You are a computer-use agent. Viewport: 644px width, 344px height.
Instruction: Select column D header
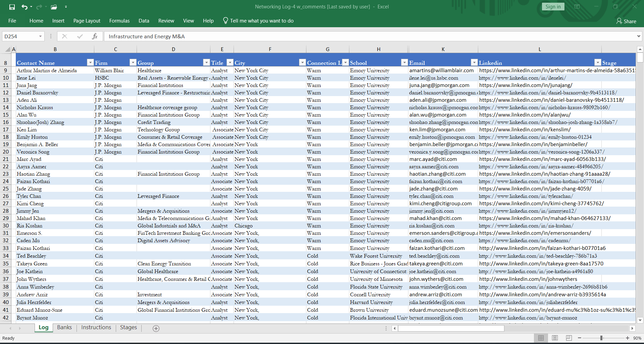[174, 49]
